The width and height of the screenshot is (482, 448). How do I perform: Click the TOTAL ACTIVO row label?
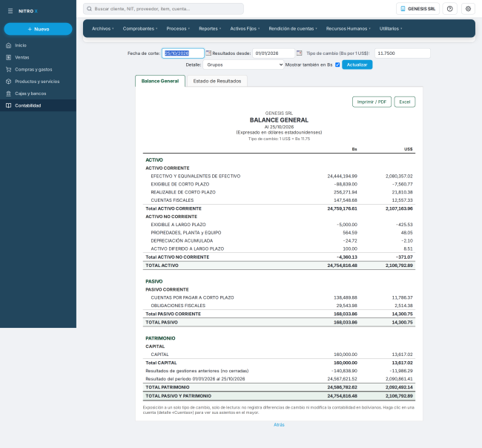162,266
